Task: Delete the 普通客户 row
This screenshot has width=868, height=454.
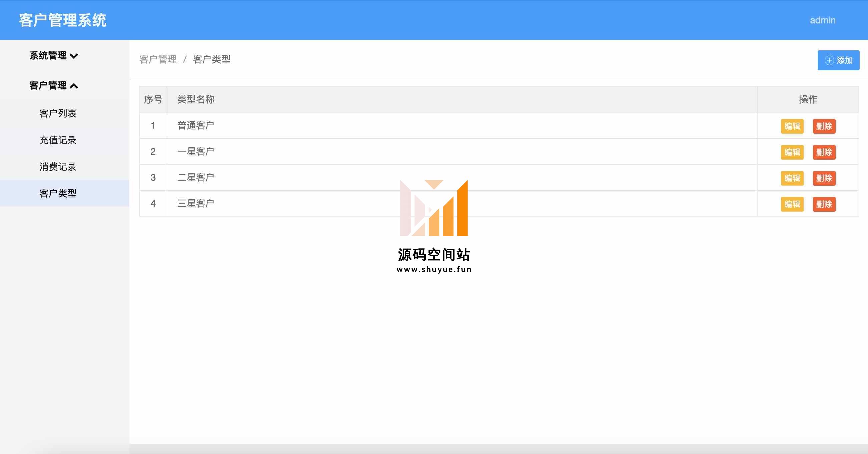Action: click(x=824, y=126)
